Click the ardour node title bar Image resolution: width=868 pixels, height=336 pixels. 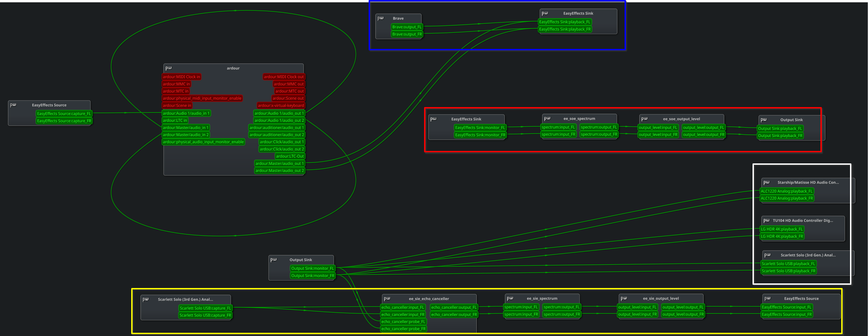234,68
